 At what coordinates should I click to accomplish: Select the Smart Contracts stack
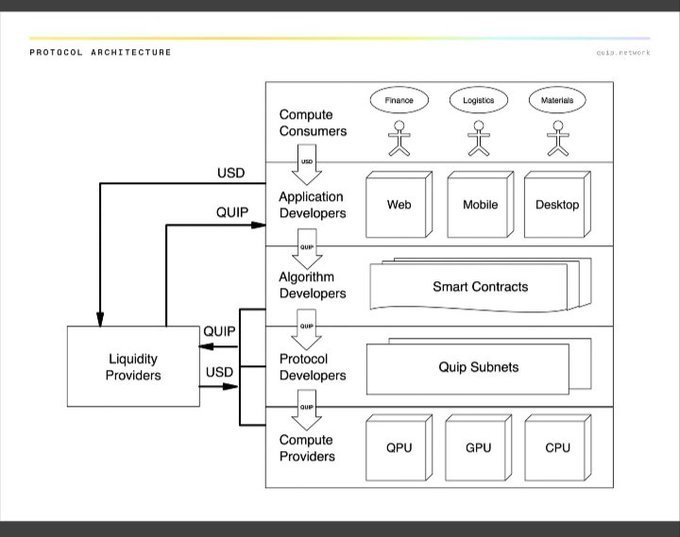tap(481, 285)
